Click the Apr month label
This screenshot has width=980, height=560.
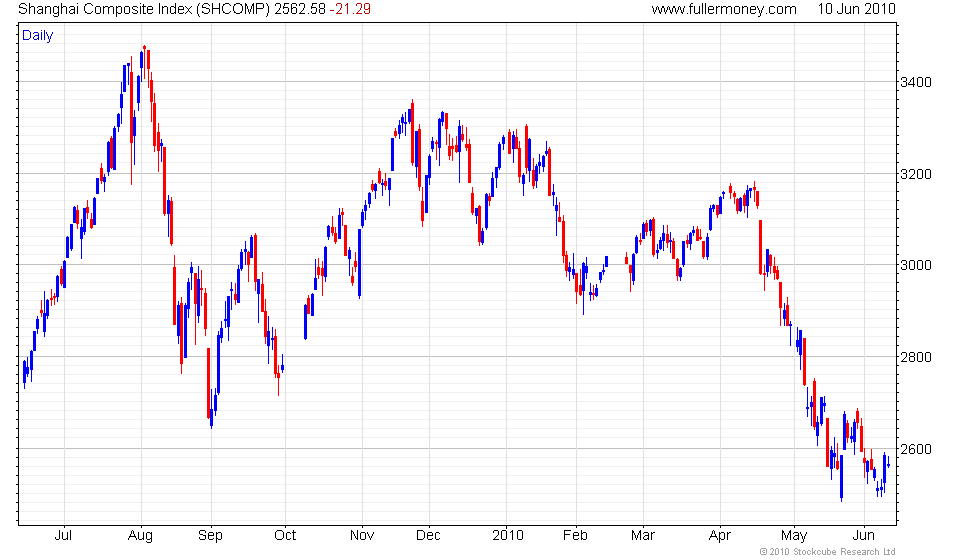click(x=720, y=536)
